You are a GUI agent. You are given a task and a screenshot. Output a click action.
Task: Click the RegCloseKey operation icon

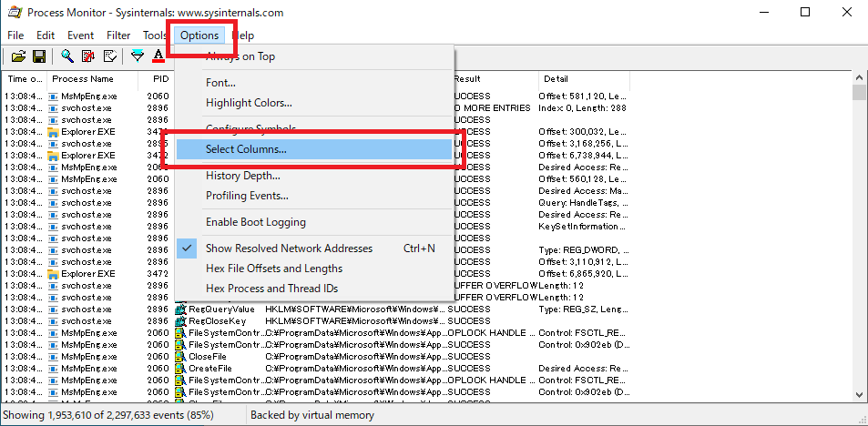180,321
